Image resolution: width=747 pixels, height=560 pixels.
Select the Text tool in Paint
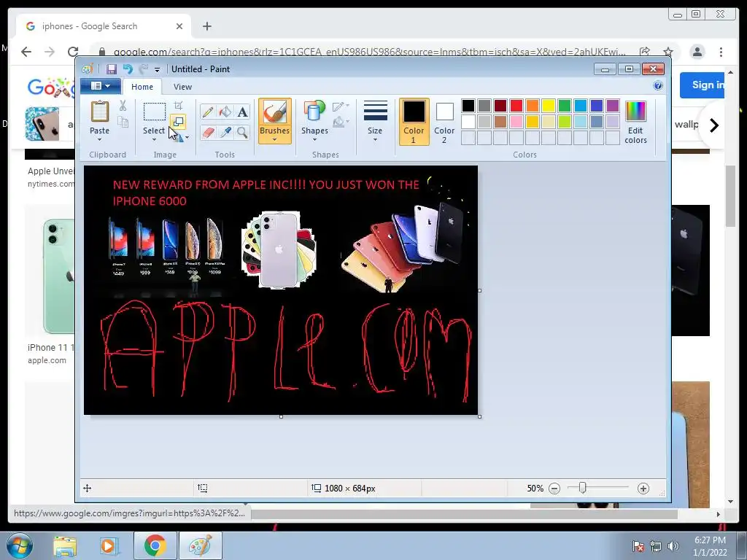pos(242,112)
